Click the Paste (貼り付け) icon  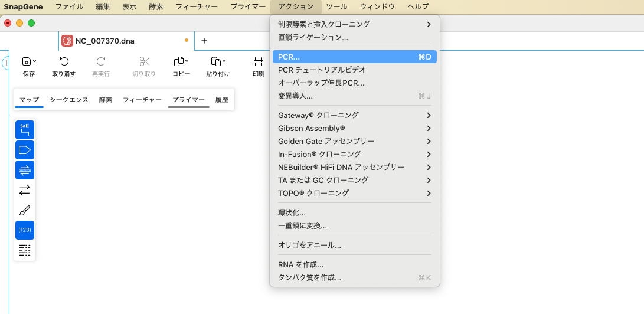[x=215, y=61]
